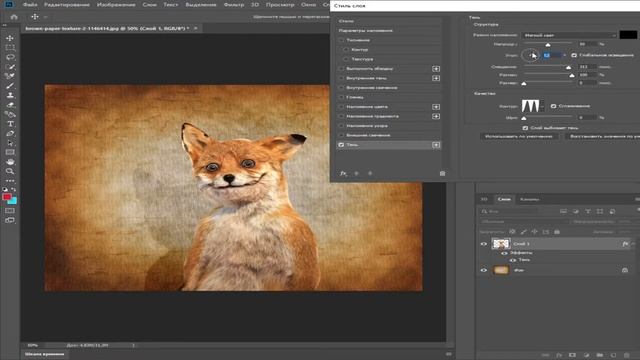
Task: Hide the Фон layer eye icon
Action: [484, 270]
